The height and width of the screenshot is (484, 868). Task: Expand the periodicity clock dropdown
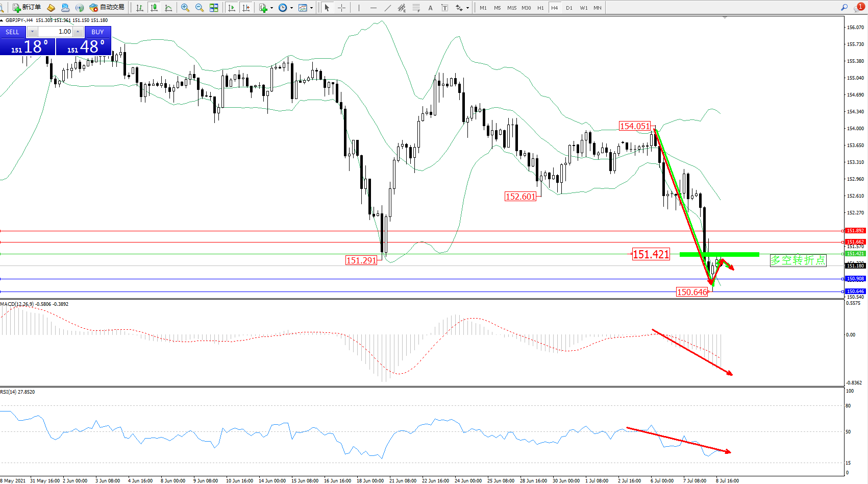(291, 8)
